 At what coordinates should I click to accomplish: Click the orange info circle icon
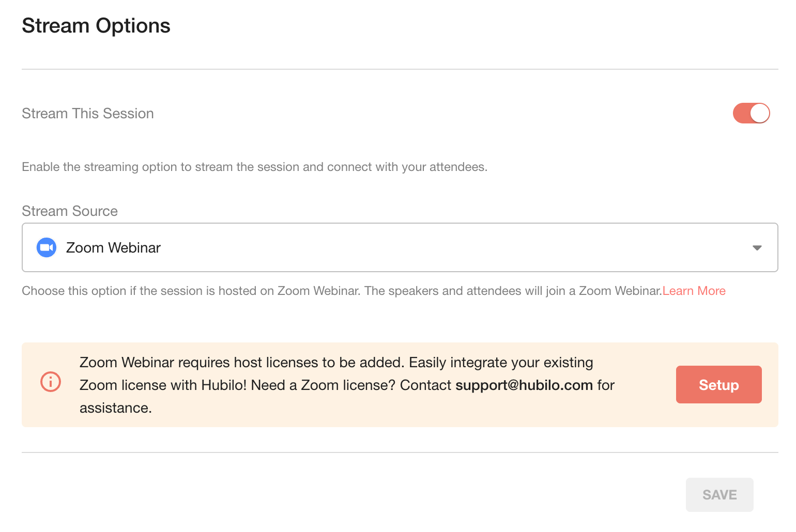click(51, 382)
